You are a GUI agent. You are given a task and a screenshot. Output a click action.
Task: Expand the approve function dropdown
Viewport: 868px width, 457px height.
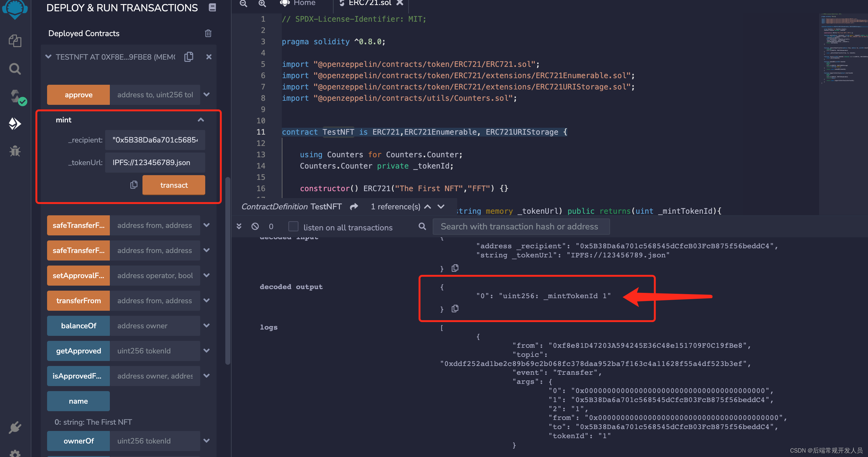(x=208, y=94)
